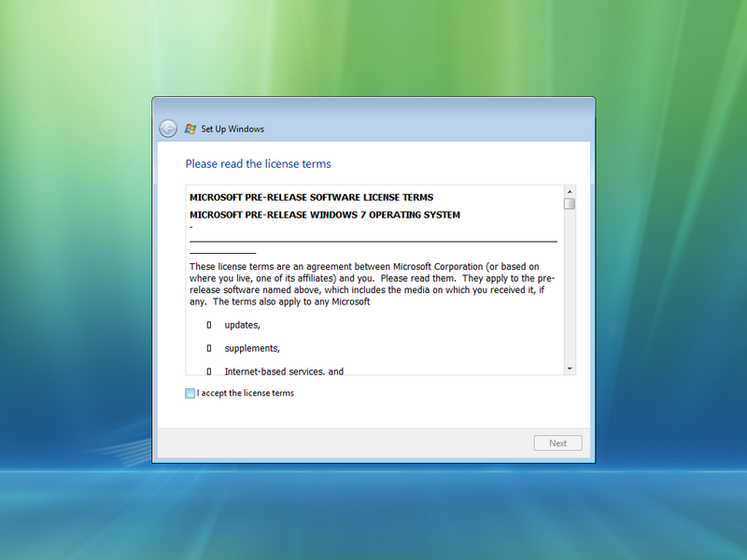Viewport: 747px width, 560px height.
Task: Click the 'Internet-based services, and' list item
Action: point(283,371)
